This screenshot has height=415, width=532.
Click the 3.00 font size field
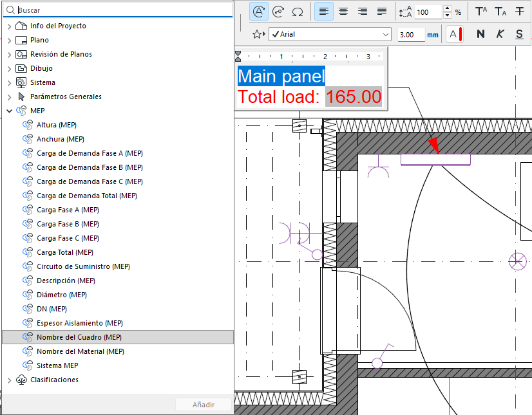[411, 35]
